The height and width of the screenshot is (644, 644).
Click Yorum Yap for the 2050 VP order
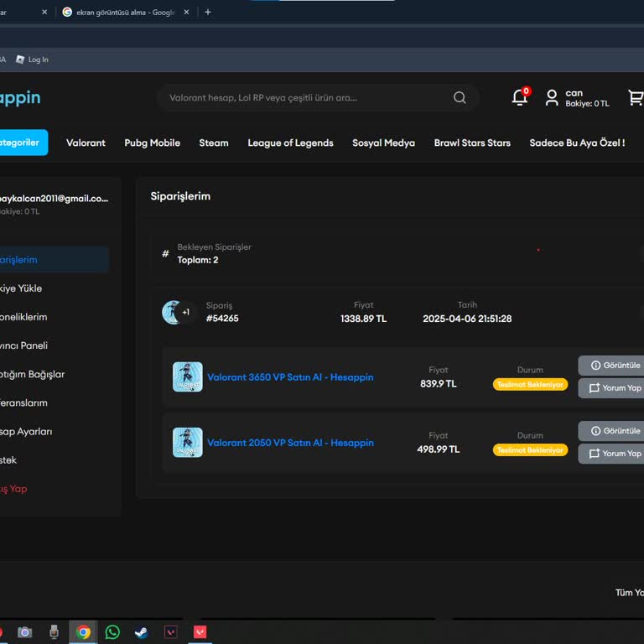[x=611, y=454]
